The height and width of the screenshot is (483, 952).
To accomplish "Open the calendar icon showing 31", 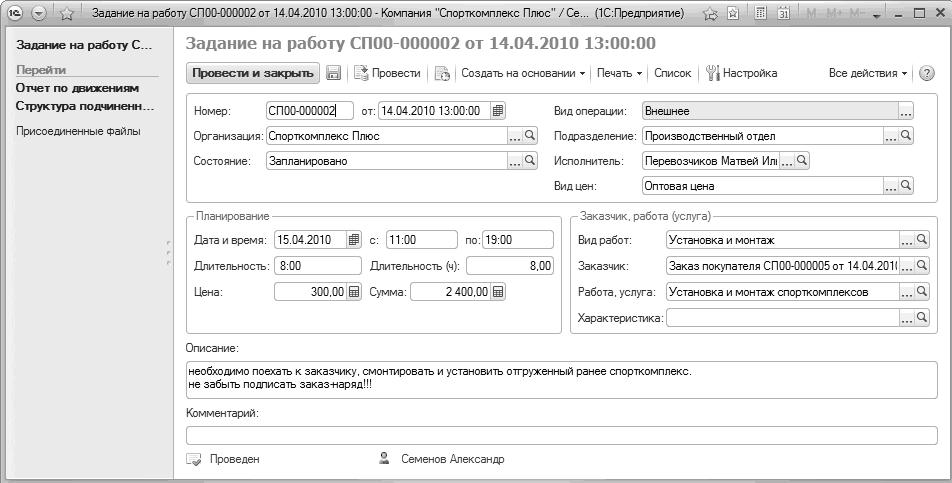I will click(x=784, y=13).
